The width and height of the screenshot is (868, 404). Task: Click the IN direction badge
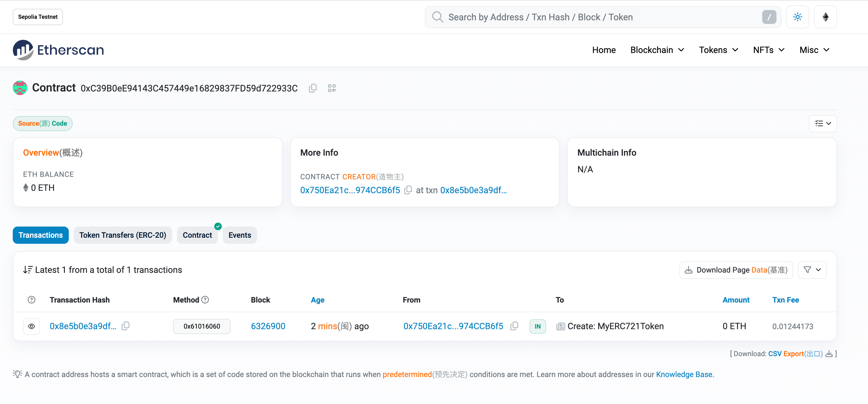pos(537,326)
